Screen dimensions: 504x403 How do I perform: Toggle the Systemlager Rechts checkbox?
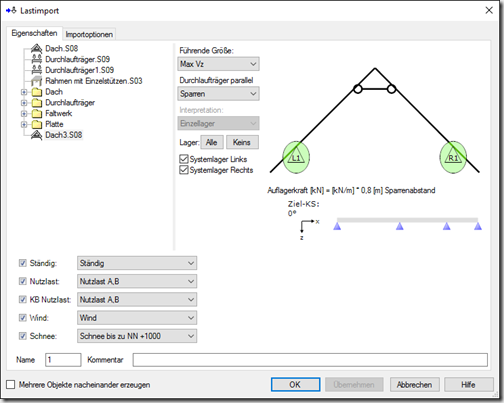coord(184,170)
